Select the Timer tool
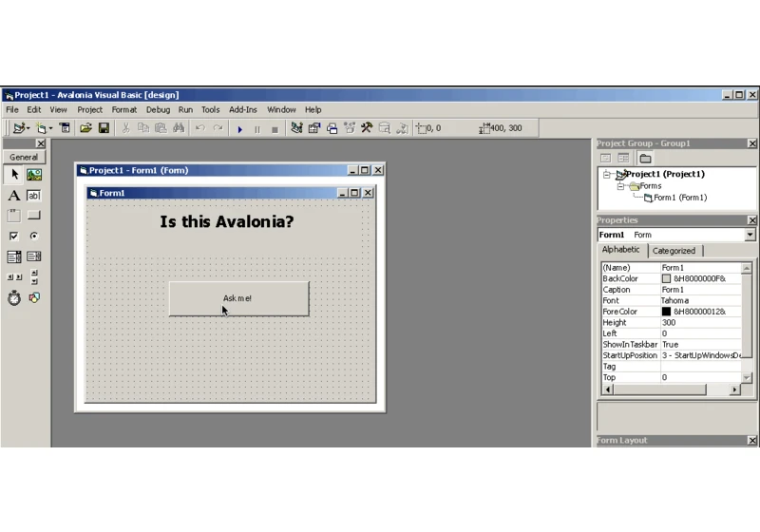 point(14,297)
